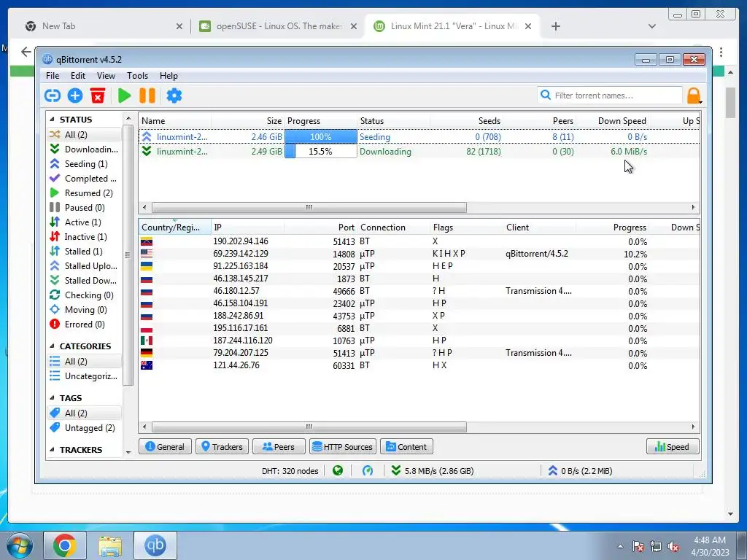Open the File menu

click(x=53, y=76)
